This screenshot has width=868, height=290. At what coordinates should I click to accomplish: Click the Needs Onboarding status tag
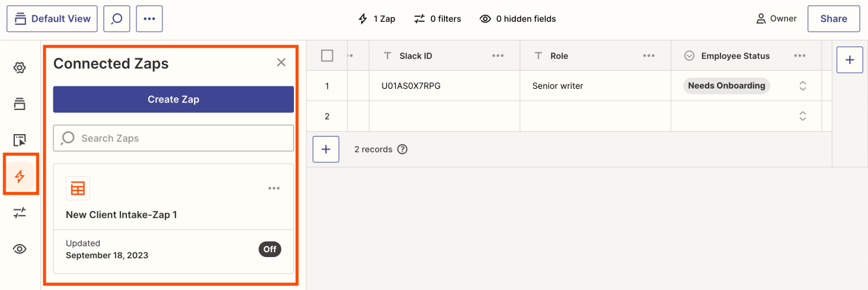click(727, 86)
